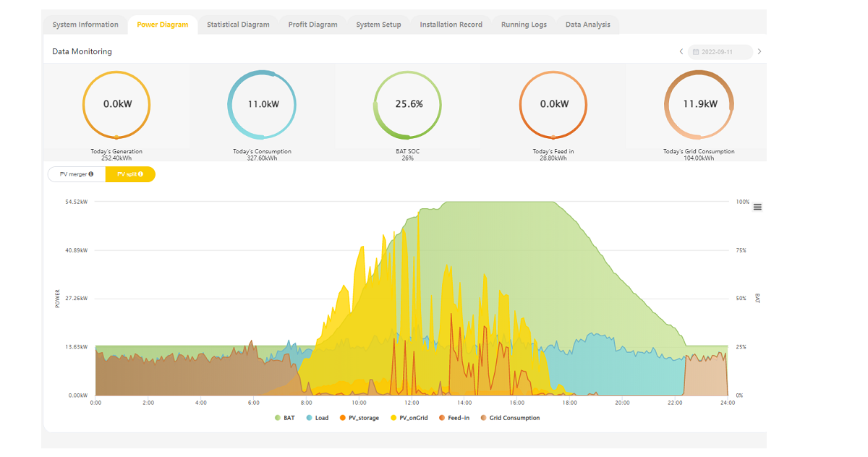Click Today's Consumption 11.0kW gauge
The image size is (868, 457).
click(x=263, y=105)
